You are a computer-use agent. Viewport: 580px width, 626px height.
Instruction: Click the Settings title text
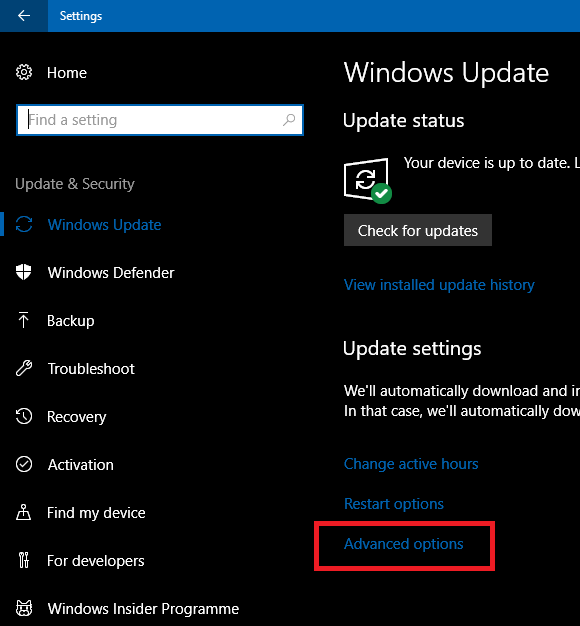point(81,16)
